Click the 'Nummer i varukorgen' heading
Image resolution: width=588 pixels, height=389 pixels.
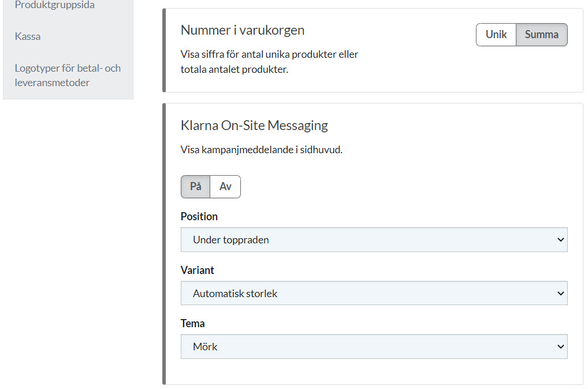243,30
